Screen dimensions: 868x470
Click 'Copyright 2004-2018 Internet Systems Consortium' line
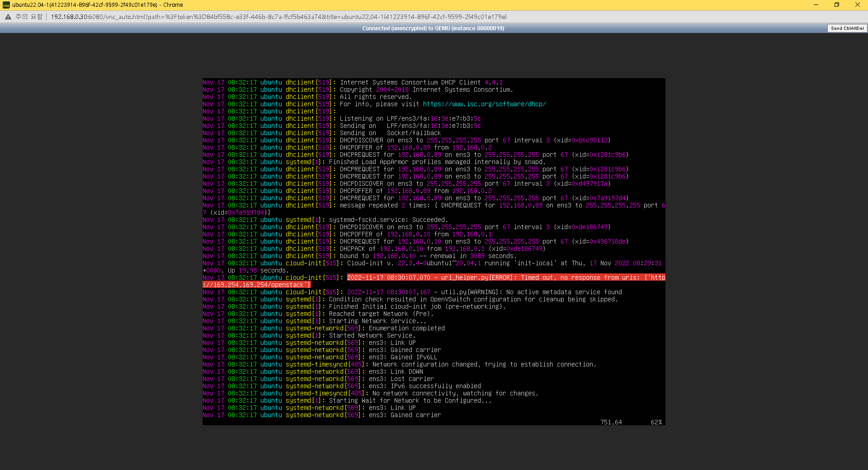point(358,89)
